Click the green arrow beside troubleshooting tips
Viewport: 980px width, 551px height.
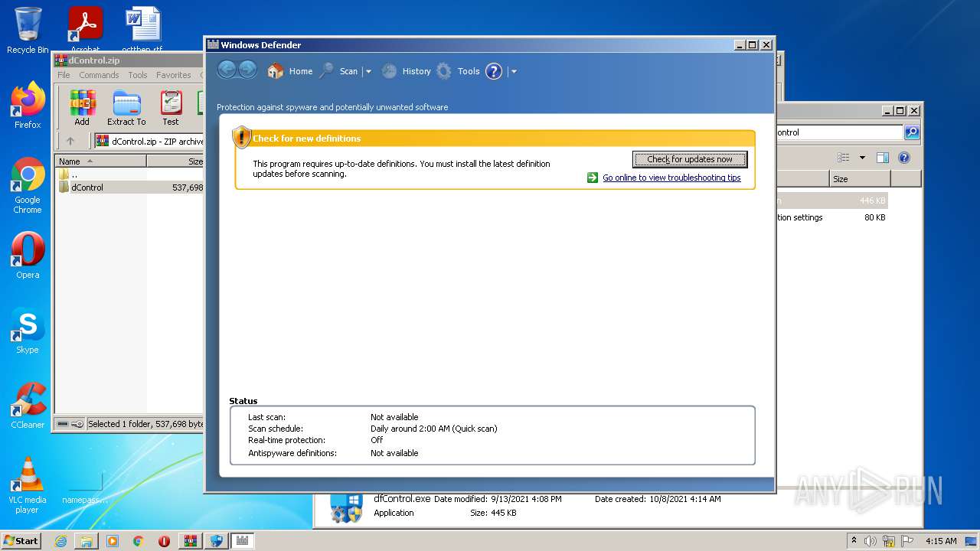point(593,178)
